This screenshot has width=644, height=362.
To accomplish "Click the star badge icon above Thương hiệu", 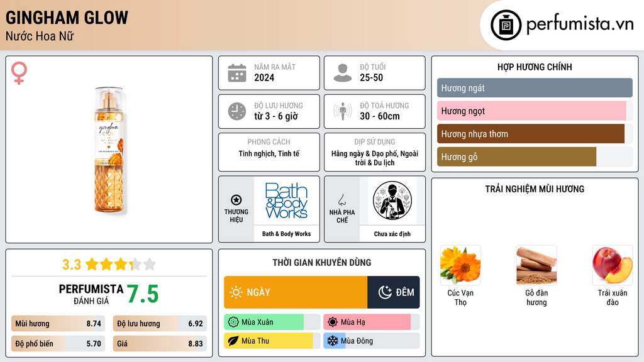I will click(236, 200).
